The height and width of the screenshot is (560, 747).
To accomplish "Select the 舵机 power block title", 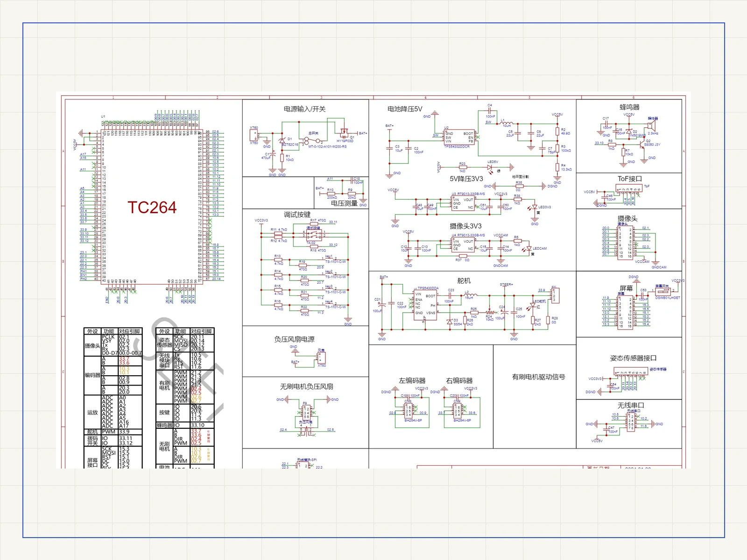I will pos(464,280).
